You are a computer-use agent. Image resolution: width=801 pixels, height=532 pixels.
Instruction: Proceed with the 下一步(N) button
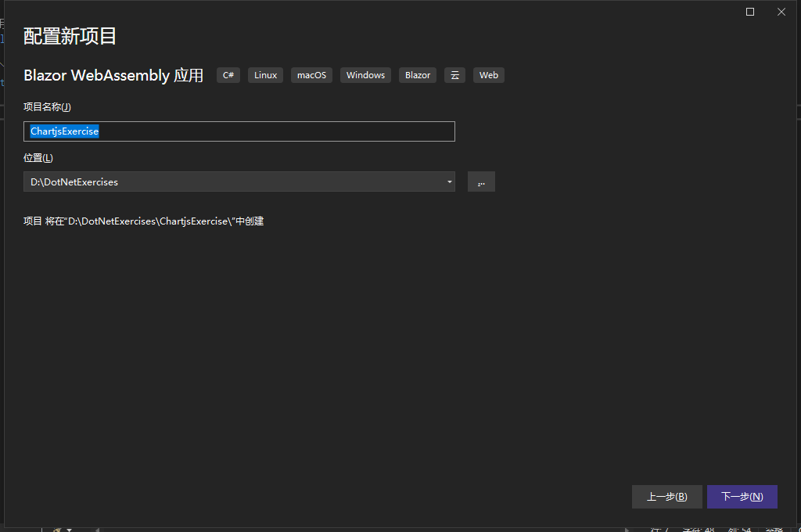coord(742,497)
